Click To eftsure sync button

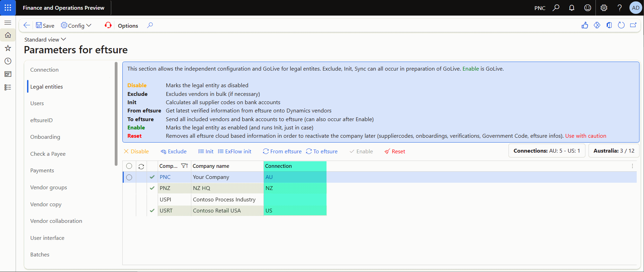coord(322,152)
